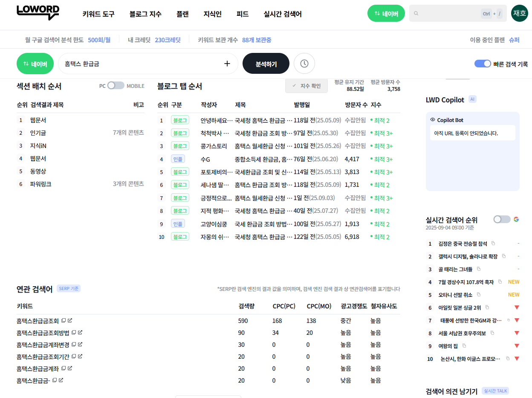Copy keyword 홈택스환급금조회
The image size is (532, 398).
point(64,320)
